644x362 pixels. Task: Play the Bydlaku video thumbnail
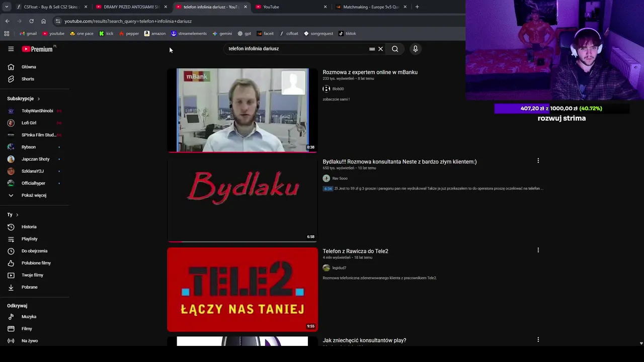click(x=242, y=200)
